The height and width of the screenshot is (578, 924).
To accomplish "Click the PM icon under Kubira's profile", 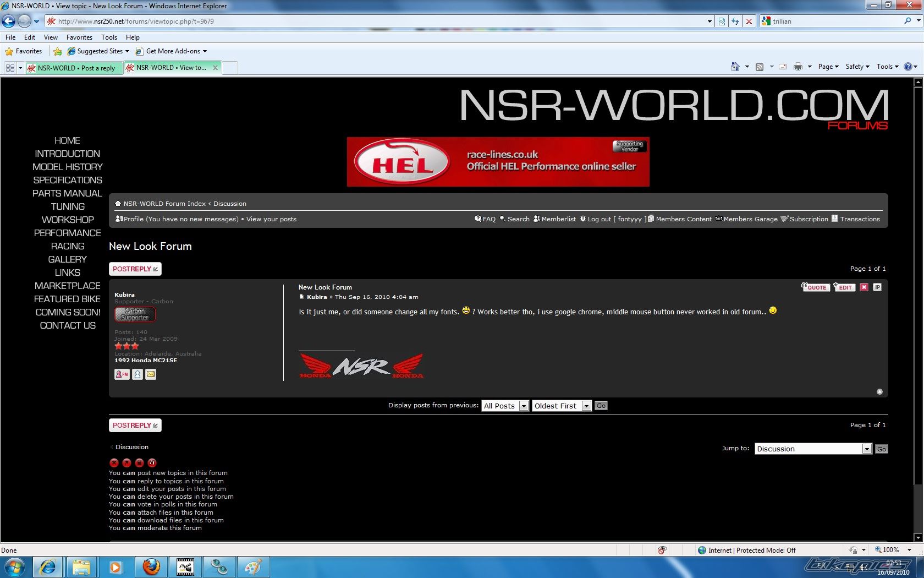I will [122, 374].
